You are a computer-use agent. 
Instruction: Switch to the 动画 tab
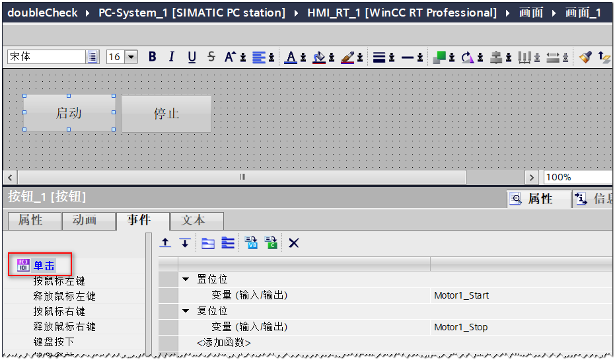pos(84,220)
